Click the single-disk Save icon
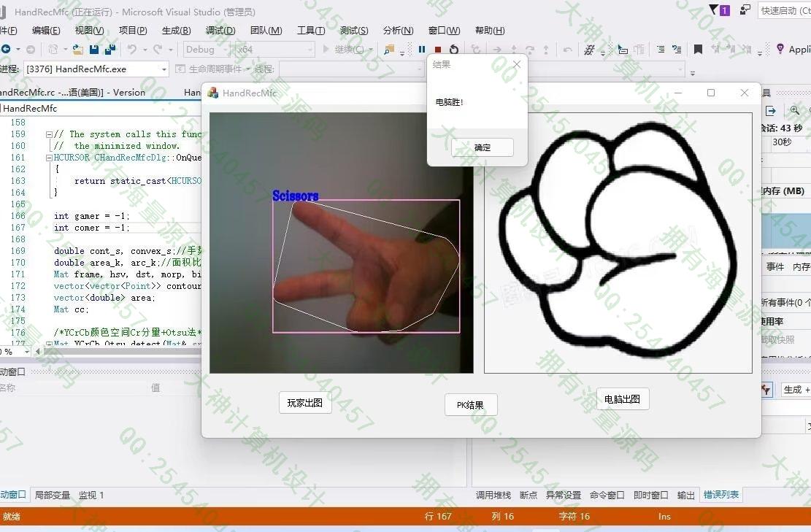The width and height of the screenshot is (811, 532). point(93,49)
